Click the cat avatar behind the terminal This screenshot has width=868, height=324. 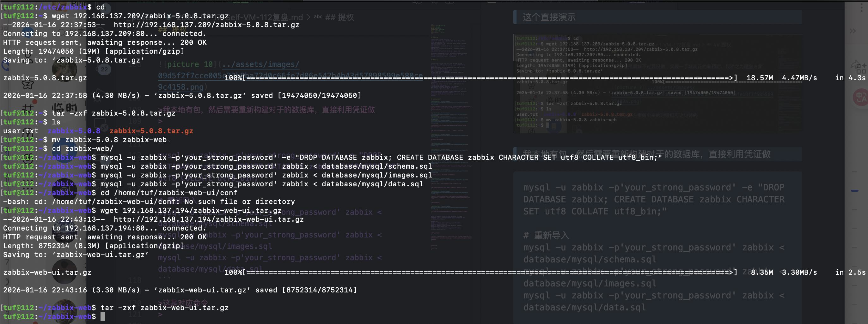(x=64, y=70)
